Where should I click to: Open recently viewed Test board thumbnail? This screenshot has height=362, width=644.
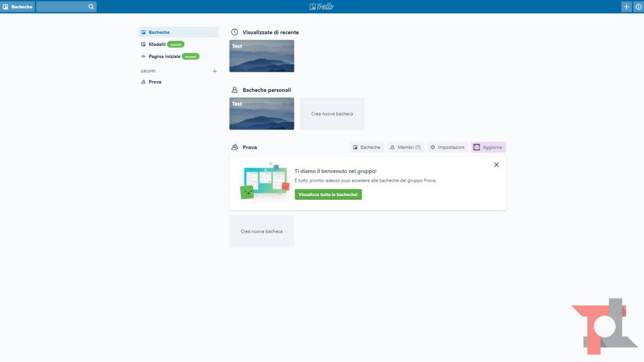tap(262, 56)
